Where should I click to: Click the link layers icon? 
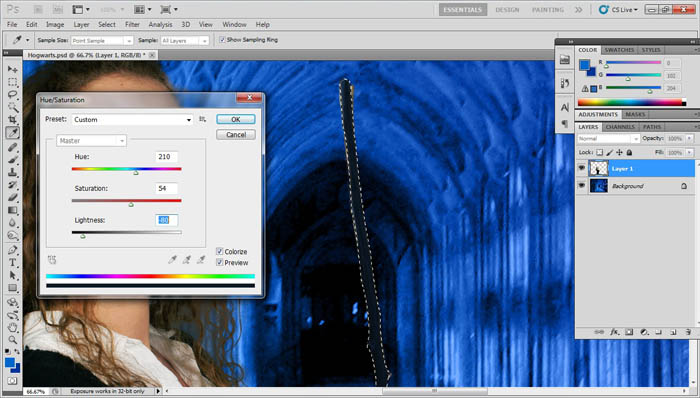tap(600, 332)
